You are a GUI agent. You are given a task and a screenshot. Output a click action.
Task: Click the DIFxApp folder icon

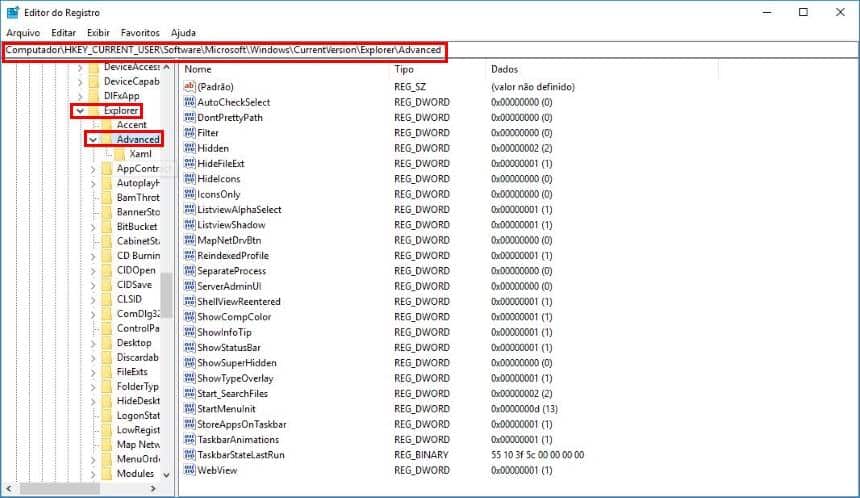pyautogui.click(x=94, y=96)
